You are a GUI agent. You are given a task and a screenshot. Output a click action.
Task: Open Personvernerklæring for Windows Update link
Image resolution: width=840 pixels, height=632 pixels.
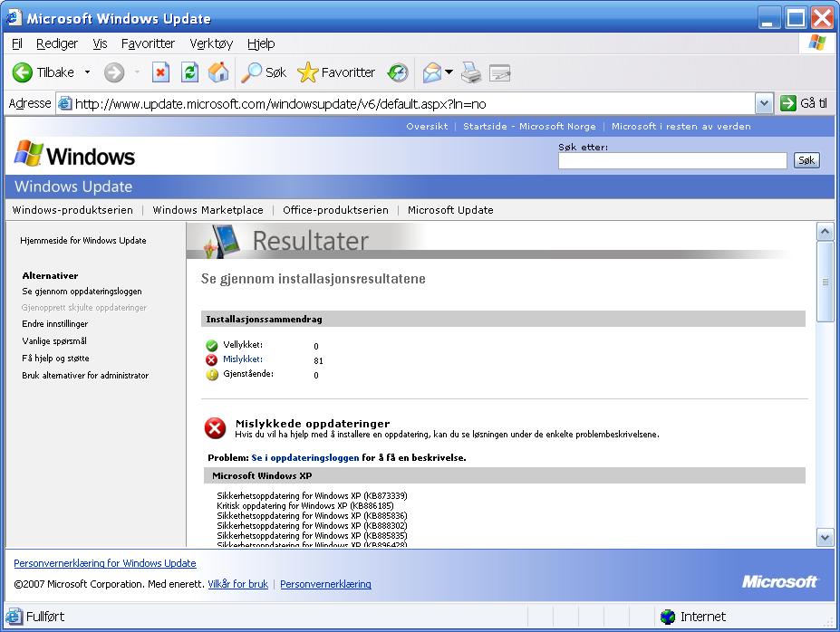105,563
